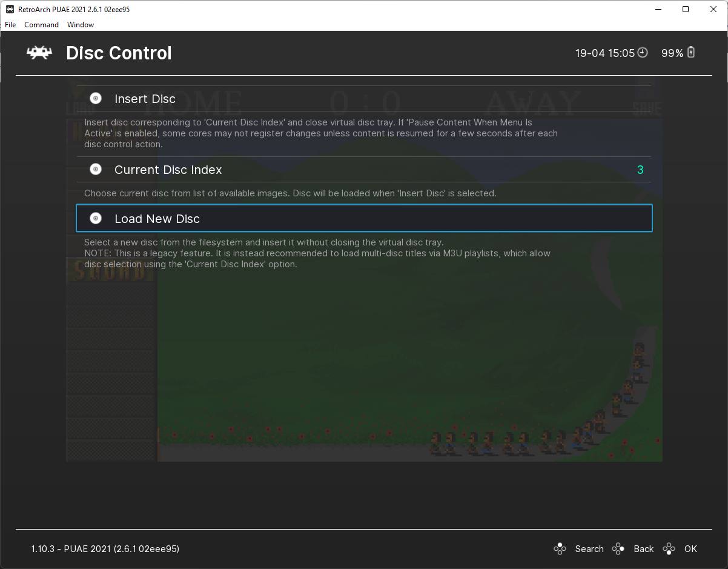The width and height of the screenshot is (728, 569).
Task: Click the RetroArch invader logo in header
Action: coord(39,53)
